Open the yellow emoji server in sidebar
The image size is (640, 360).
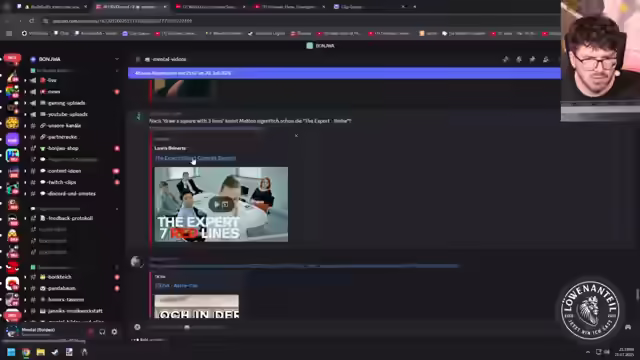point(12,123)
